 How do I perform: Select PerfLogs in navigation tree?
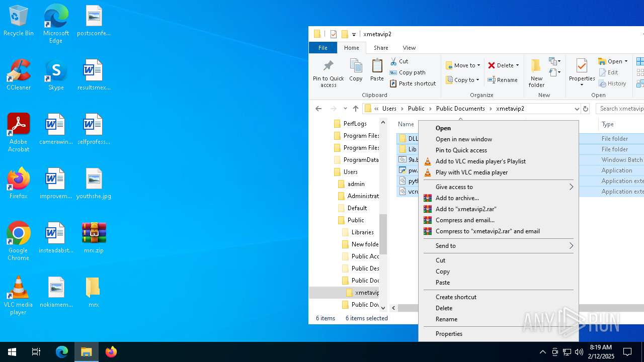[355, 124]
